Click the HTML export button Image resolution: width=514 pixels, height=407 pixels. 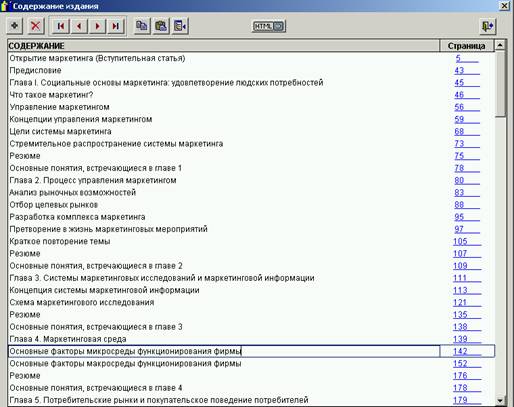(269, 26)
